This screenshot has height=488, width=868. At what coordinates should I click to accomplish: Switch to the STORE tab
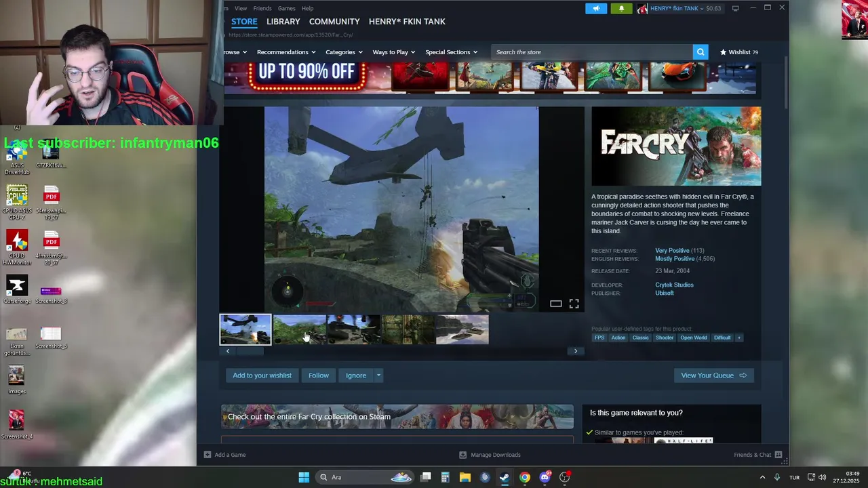pyautogui.click(x=244, y=22)
